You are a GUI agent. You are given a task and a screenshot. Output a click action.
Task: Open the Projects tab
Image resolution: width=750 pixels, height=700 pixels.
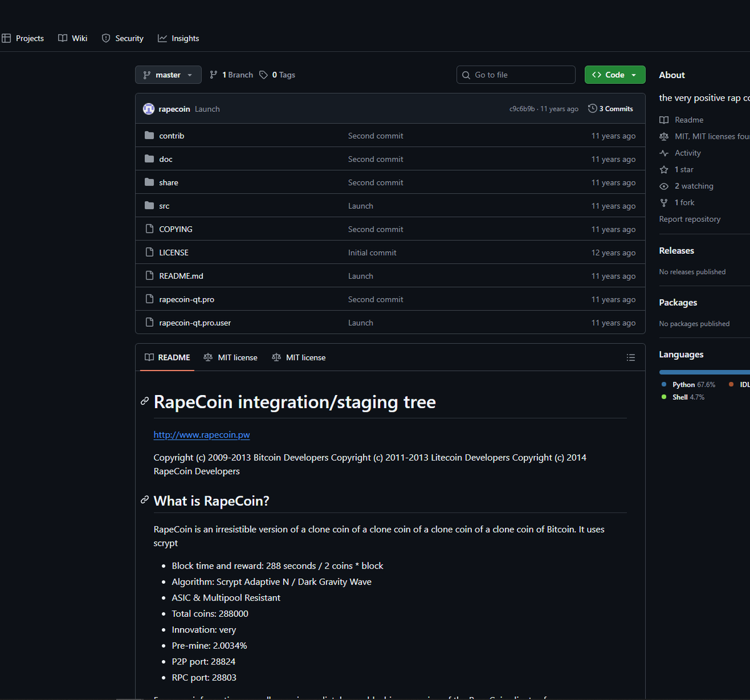point(22,38)
